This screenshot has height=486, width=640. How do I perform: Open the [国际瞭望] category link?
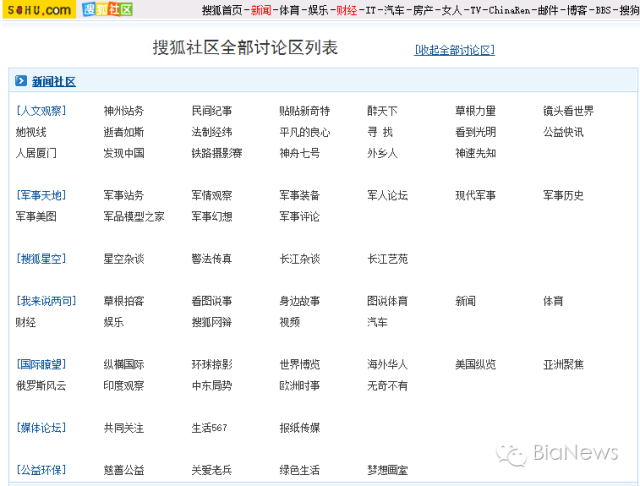tap(41, 365)
